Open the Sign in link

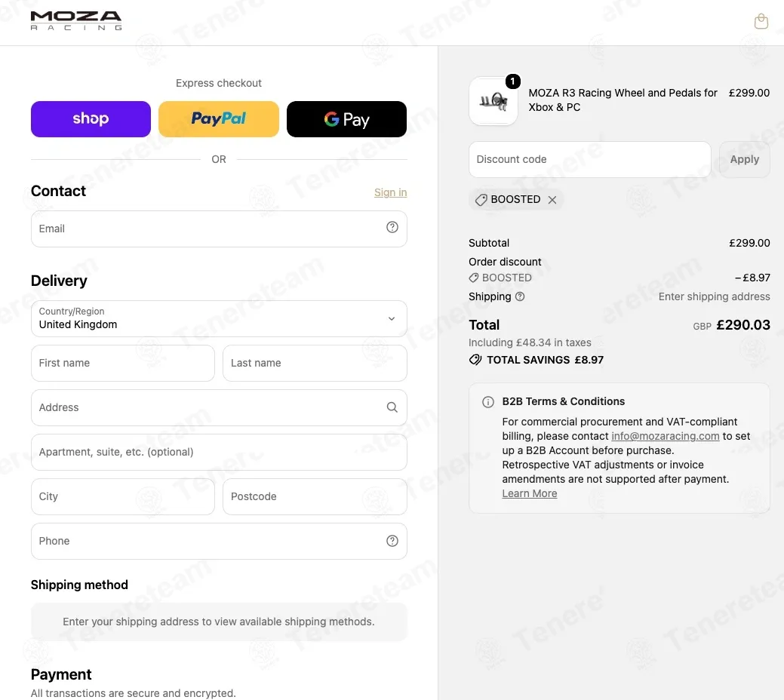pyautogui.click(x=391, y=192)
